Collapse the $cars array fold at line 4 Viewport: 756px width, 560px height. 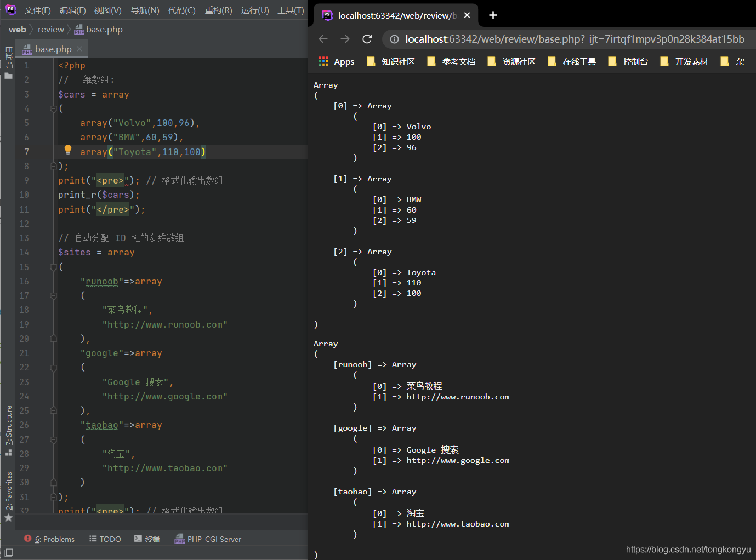[x=54, y=108]
